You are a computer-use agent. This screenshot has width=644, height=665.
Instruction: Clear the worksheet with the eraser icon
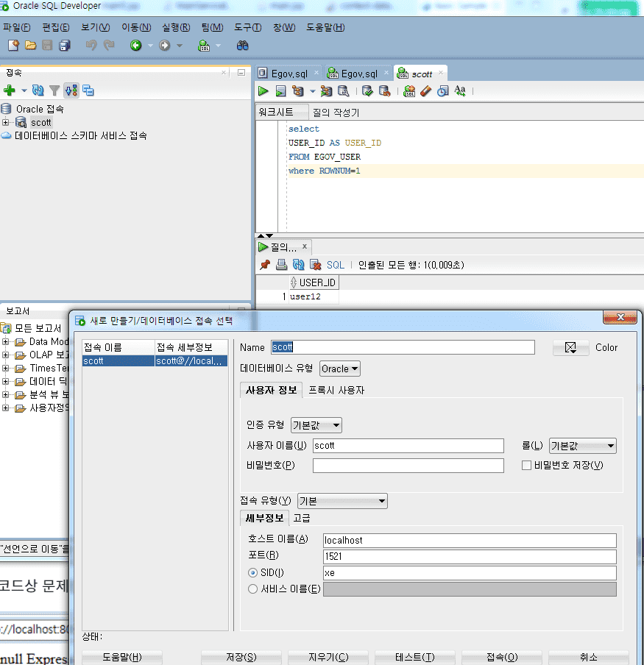425,91
